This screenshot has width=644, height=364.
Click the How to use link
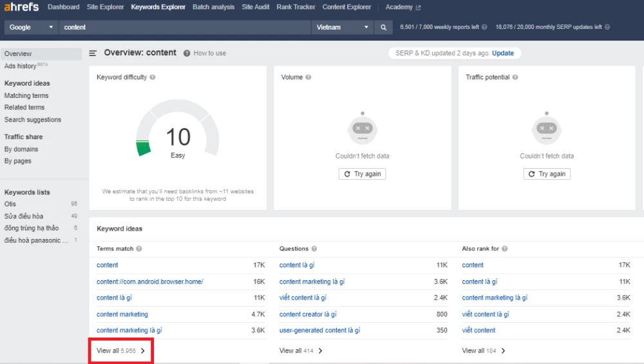point(209,53)
